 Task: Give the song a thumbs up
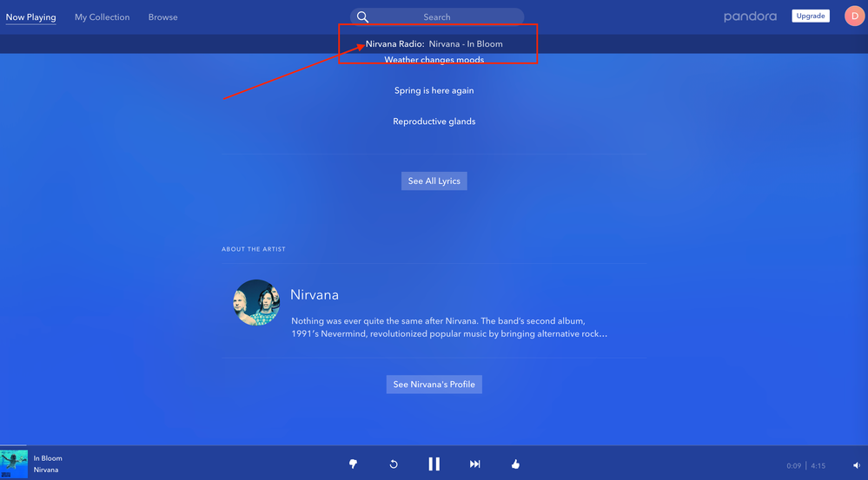(515, 464)
